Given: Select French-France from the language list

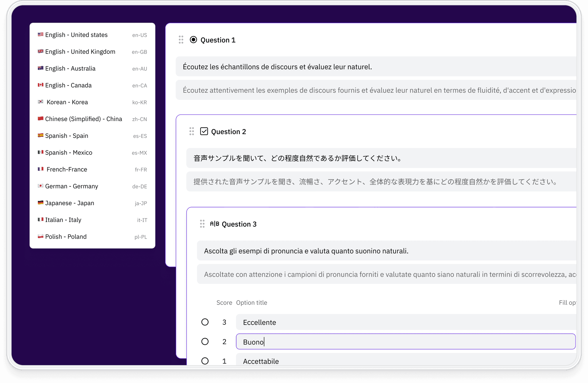Looking at the screenshot, I should click(x=67, y=169).
